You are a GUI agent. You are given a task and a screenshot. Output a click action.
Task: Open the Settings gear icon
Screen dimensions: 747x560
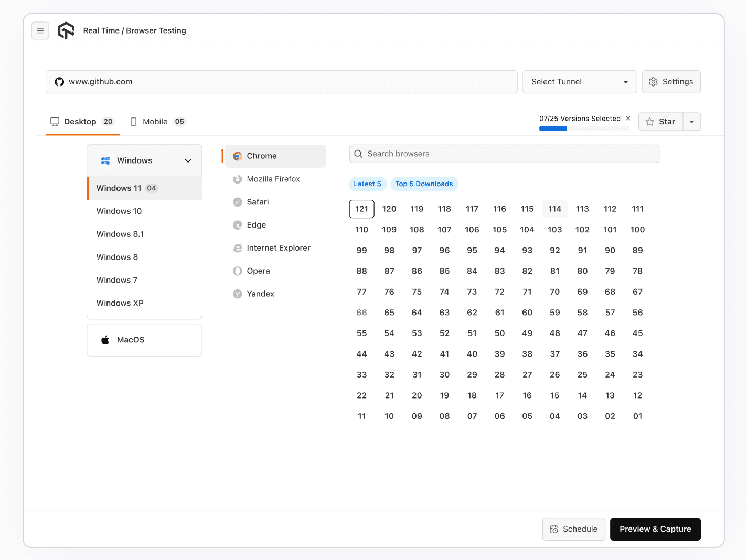[653, 82]
